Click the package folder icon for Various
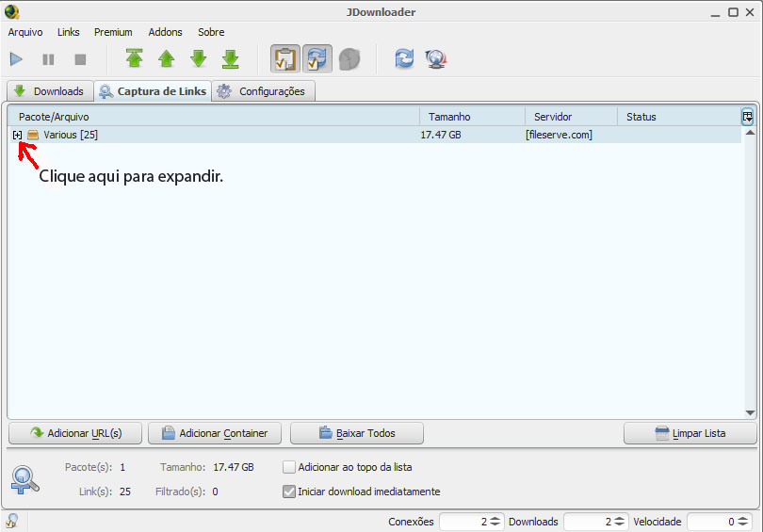Image resolution: width=763 pixels, height=532 pixels. 33,135
